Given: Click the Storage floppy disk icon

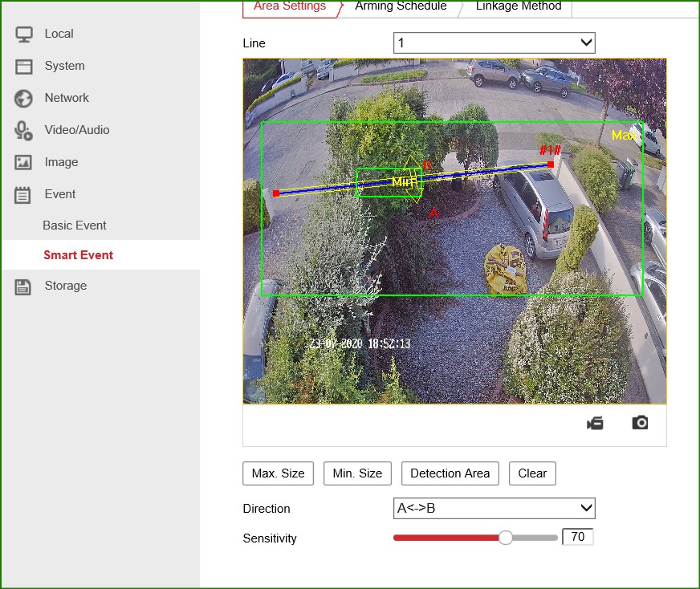Looking at the screenshot, I should tap(23, 286).
